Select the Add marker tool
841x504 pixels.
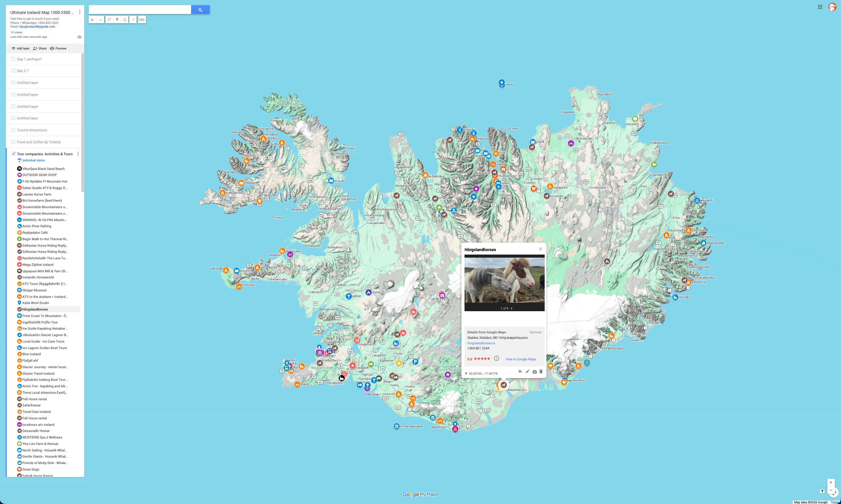117,20
